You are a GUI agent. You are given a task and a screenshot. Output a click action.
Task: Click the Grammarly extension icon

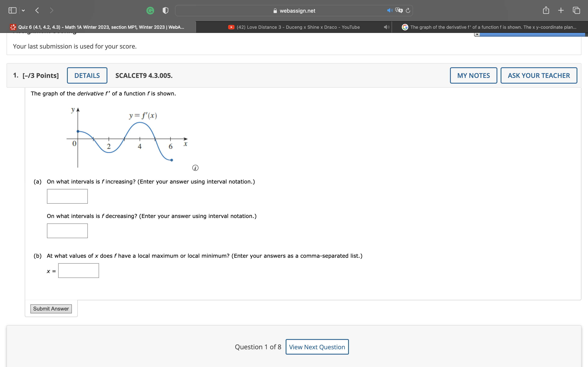[150, 10]
